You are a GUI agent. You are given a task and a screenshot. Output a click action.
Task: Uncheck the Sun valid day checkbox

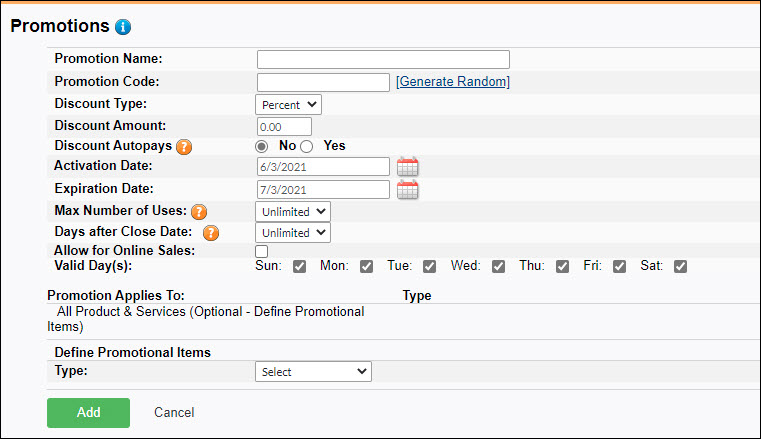click(300, 266)
